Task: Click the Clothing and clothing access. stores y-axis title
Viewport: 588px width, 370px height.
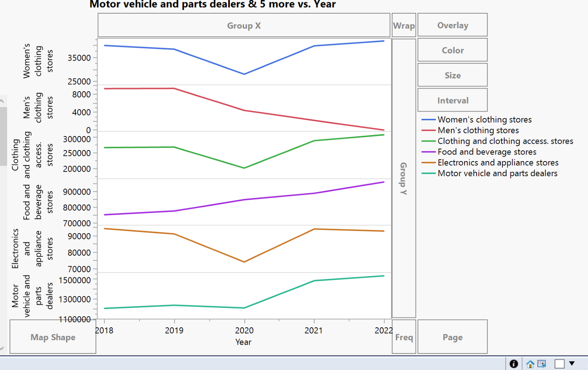Action: click(x=32, y=155)
